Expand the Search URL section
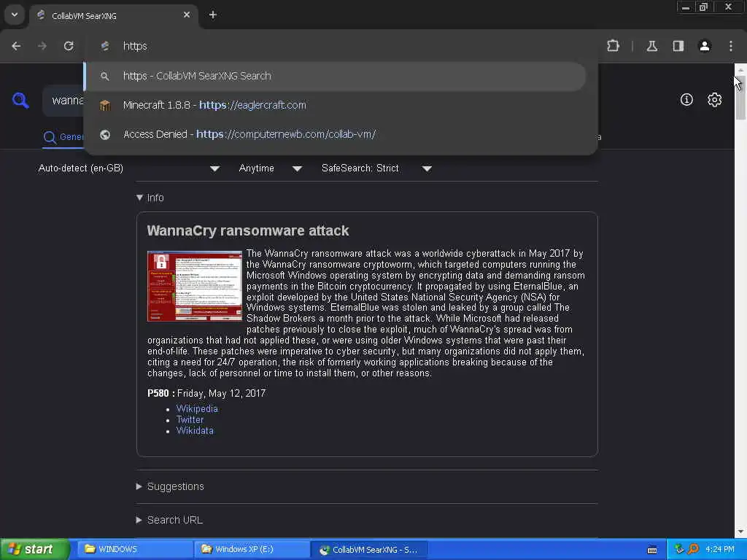The width and height of the screenshot is (747, 560). 169,519
